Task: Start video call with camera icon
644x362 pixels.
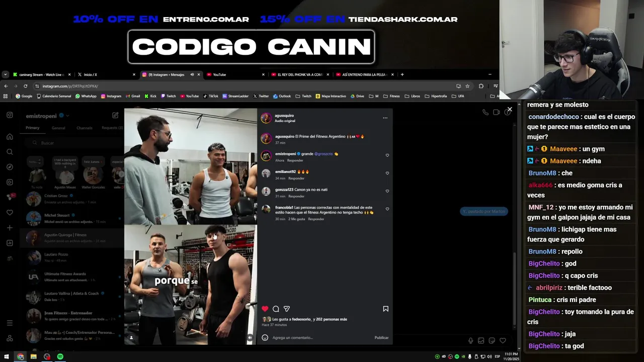Action: click(x=497, y=112)
